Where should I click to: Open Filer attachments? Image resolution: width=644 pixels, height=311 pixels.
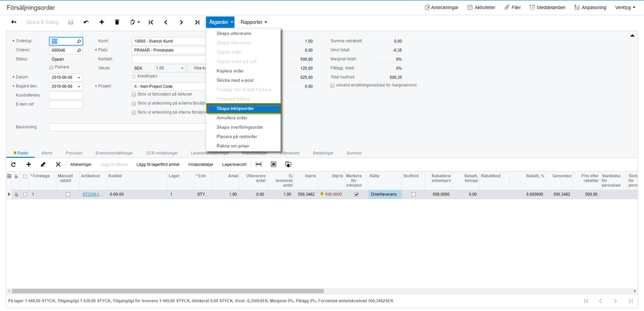[x=512, y=7]
